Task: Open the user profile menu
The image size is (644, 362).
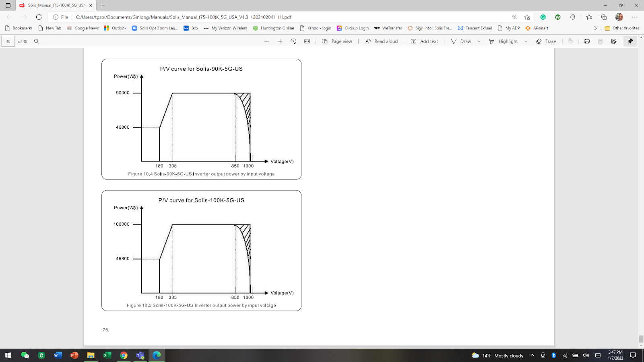Action: pos(619,17)
